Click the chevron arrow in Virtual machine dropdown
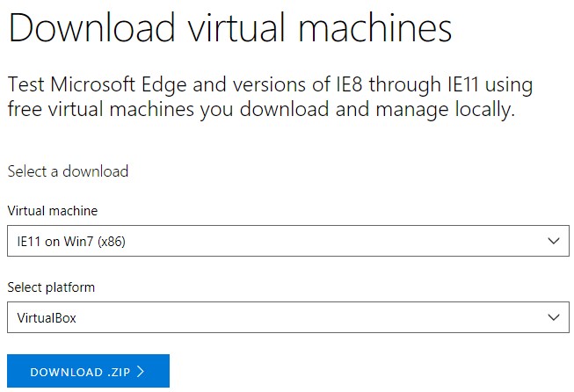The image size is (574, 392). pyautogui.click(x=553, y=241)
